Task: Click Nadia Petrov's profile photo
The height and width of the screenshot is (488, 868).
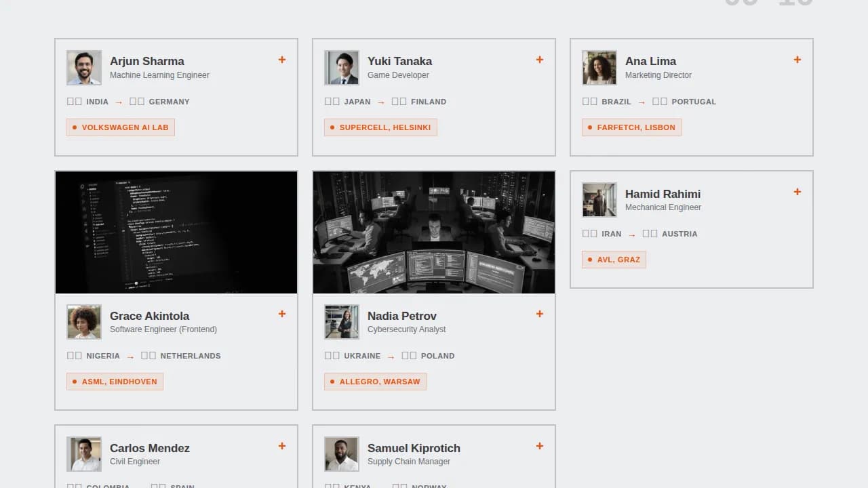Action: 342,322
